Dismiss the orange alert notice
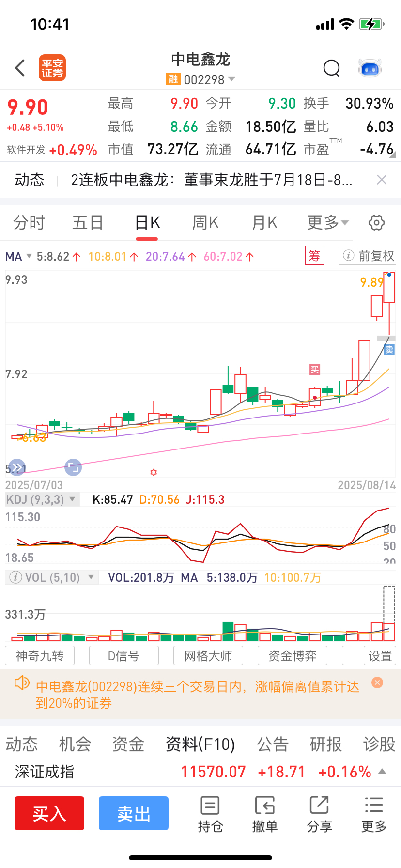Screen dimensions: 401x868 (x=377, y=682)
